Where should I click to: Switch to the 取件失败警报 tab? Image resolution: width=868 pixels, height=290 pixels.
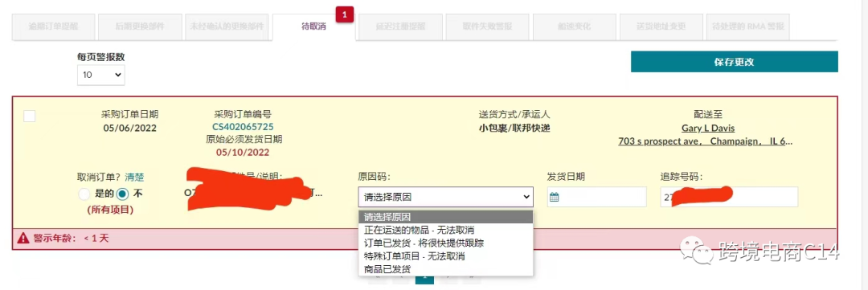[487, 27]
